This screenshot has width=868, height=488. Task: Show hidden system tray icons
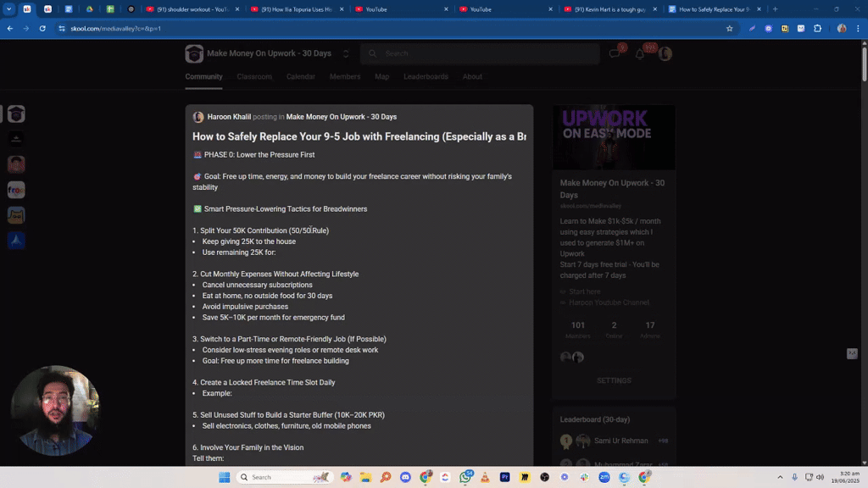coord(780,477)
